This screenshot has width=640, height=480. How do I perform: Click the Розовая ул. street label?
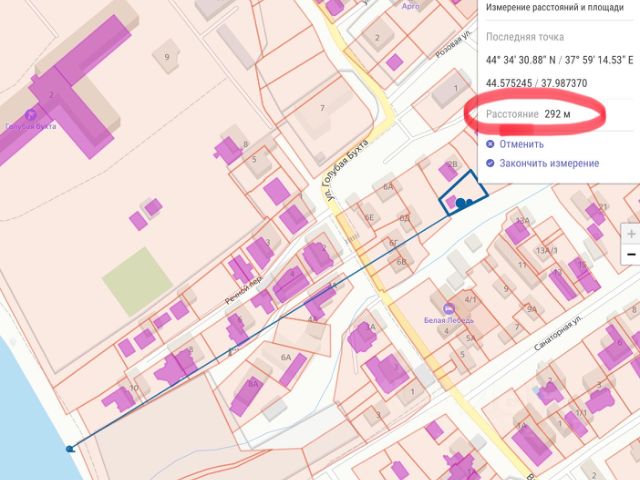[453, 44]
